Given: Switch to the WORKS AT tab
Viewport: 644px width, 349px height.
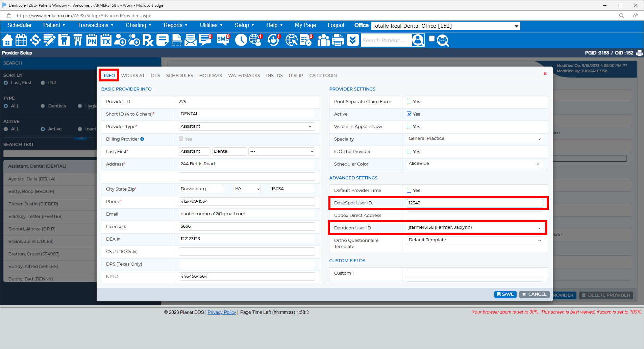Looking at the screenshot, I should [133, 75].
